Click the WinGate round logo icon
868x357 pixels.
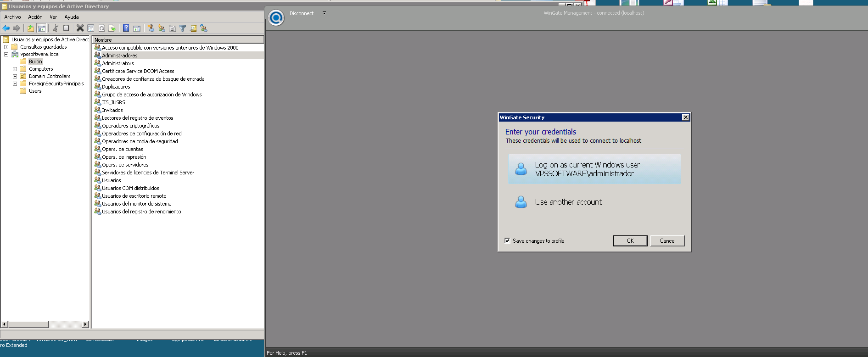click(x=276, y=18)
